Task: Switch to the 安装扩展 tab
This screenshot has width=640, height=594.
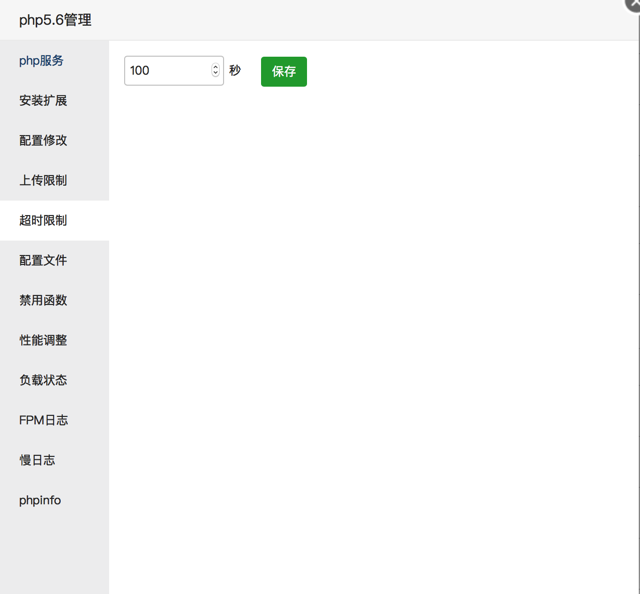Action: coord(54,100)
